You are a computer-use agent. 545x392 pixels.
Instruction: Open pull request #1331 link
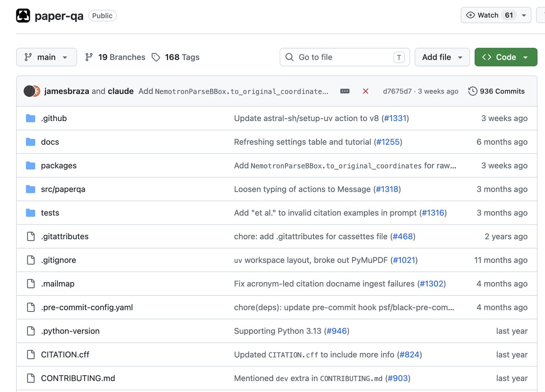point(395,118)
